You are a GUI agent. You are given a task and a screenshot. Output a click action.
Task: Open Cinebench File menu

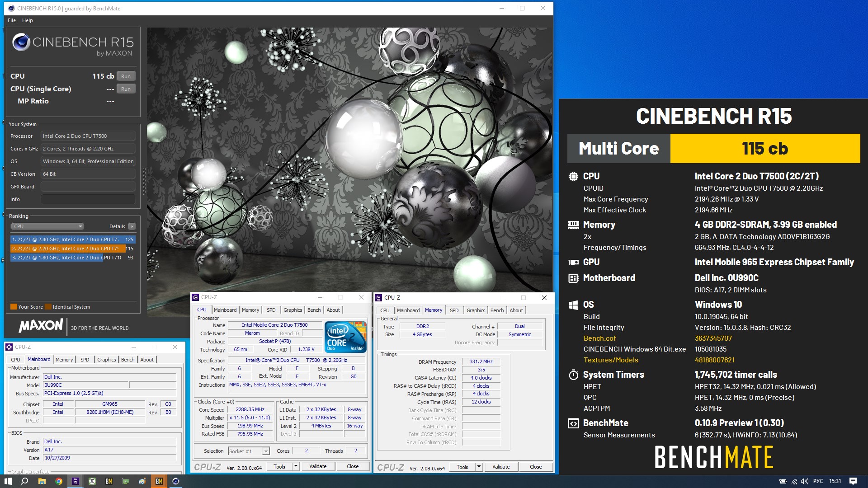(12, 20)
